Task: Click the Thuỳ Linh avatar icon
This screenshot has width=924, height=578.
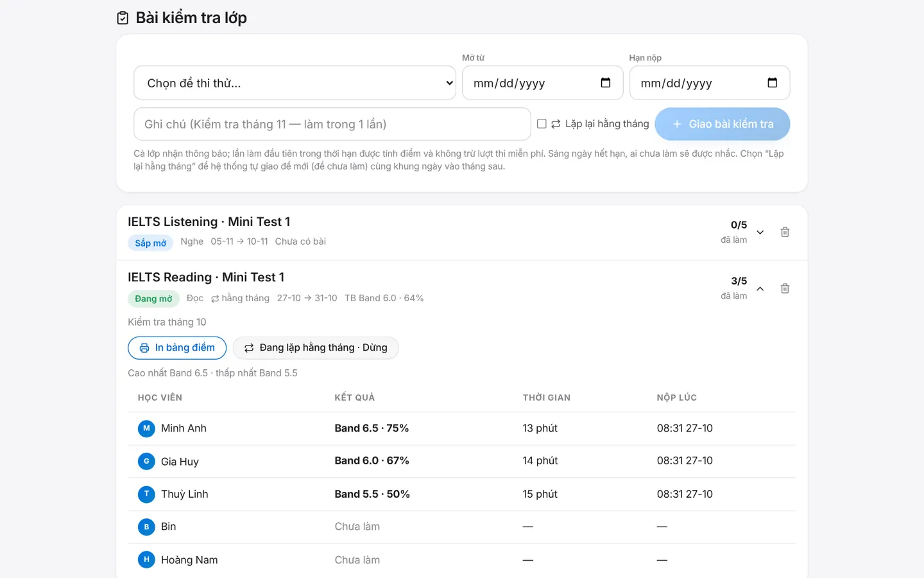Action: tap(146, 494)
